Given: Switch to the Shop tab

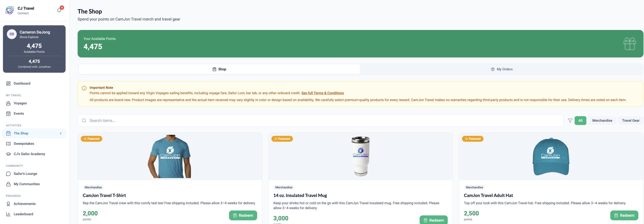Looking at the screenshot, I should [219, 69].
